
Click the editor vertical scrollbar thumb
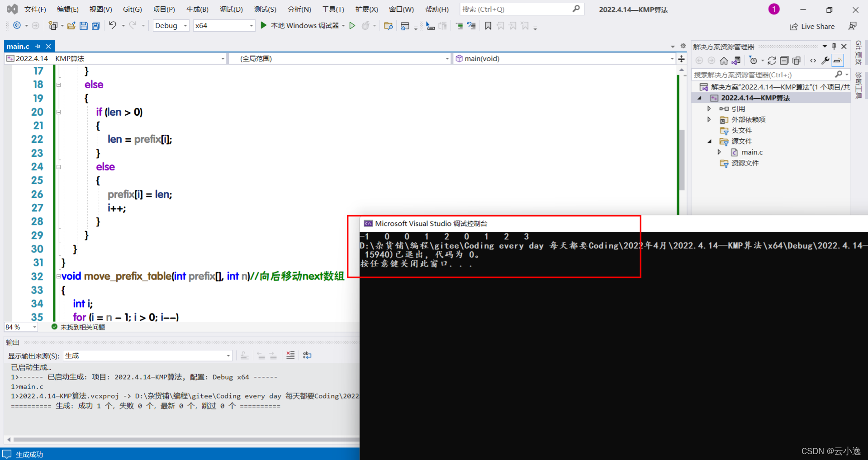point(682,160)
